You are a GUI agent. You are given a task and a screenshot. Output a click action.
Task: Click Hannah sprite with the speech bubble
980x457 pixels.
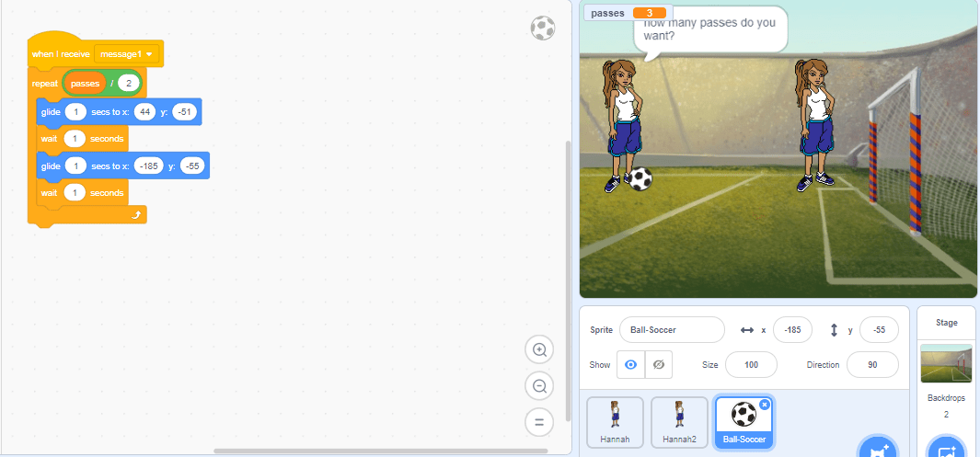(x=622, y=125)
